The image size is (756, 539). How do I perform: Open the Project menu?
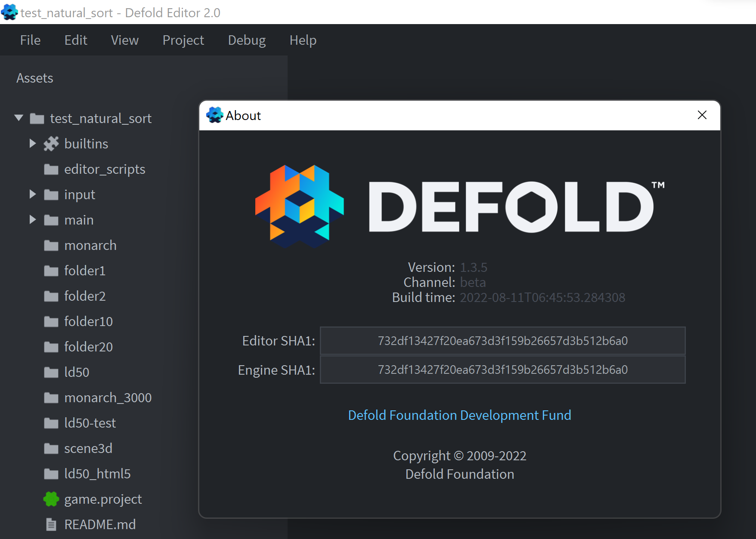(183, 40)
